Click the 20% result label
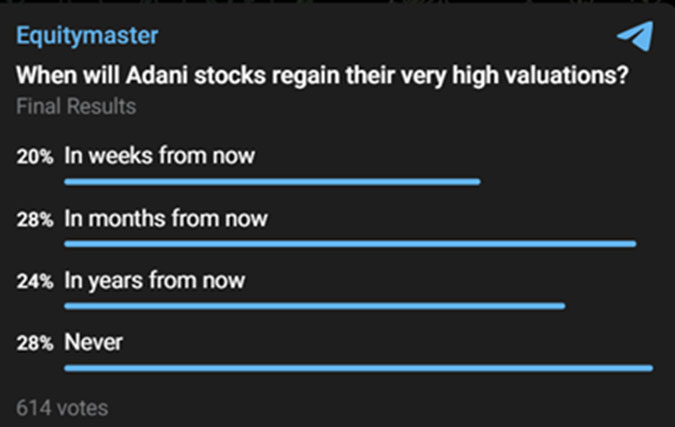Image resolution: width=675 pixels, height=427 pixels. (35, 157)
